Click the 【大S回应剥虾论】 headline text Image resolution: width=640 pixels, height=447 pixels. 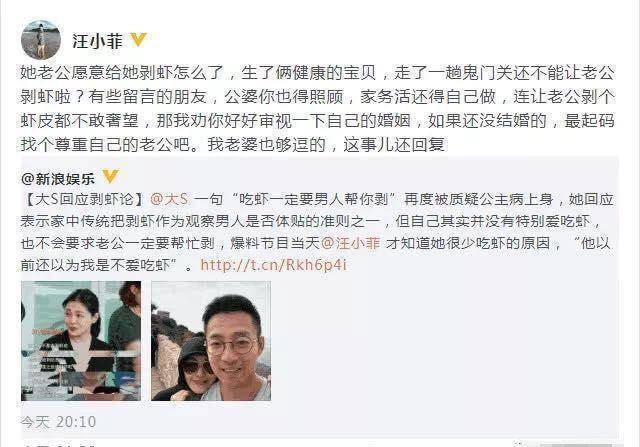[x=85, y=199]
